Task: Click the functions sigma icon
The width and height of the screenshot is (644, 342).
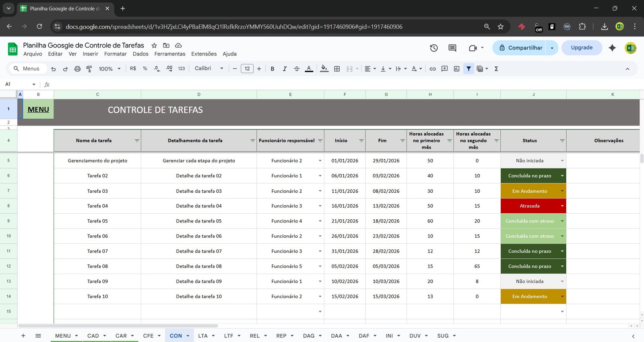Action: tap(496, 69)
